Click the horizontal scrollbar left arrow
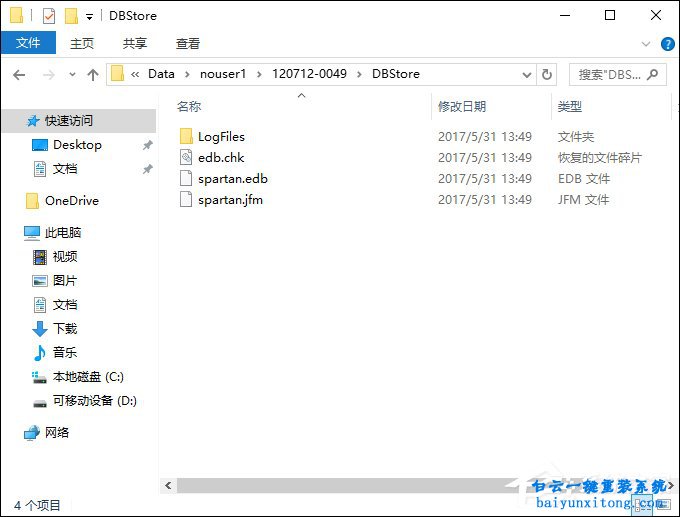 coord(168,486)
